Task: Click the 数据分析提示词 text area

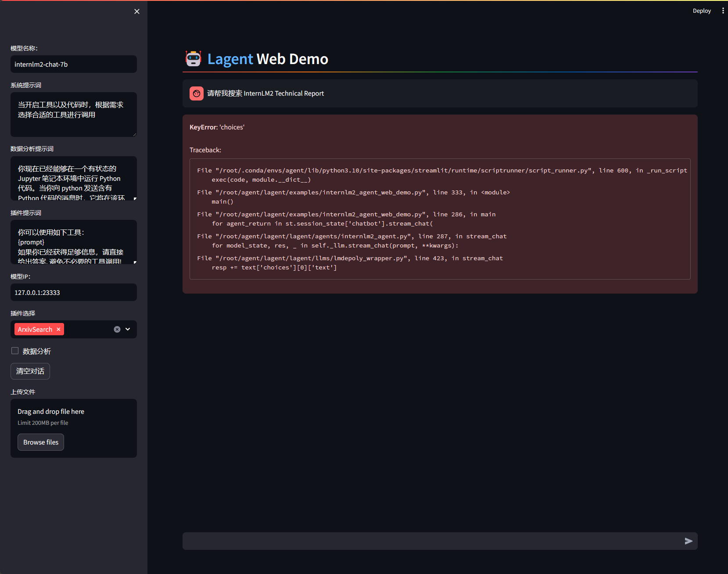Action: coord(74,178)
